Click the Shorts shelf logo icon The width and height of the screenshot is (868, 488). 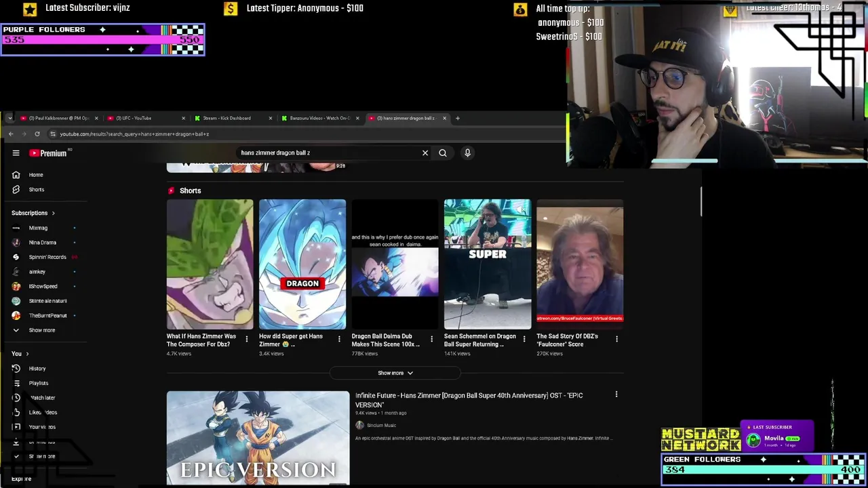click(171, 191)
